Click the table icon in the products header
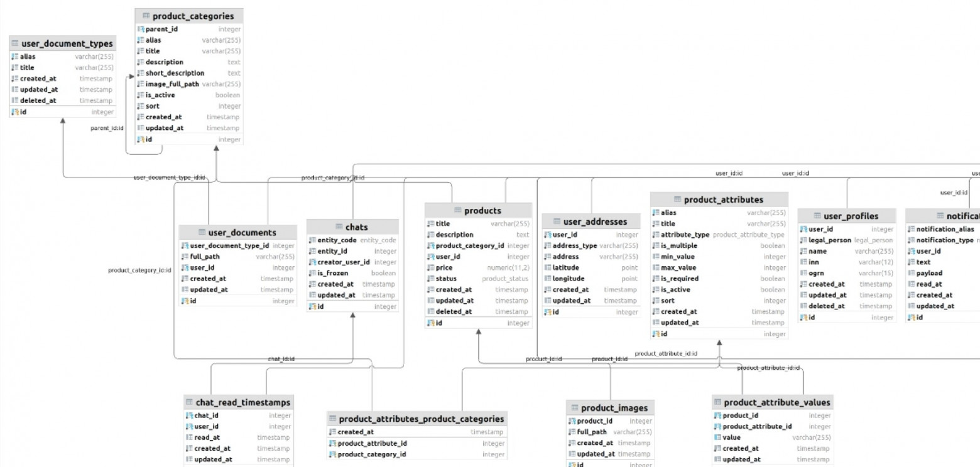The width and height of the screenshot is (980, 467). (458, 211)
